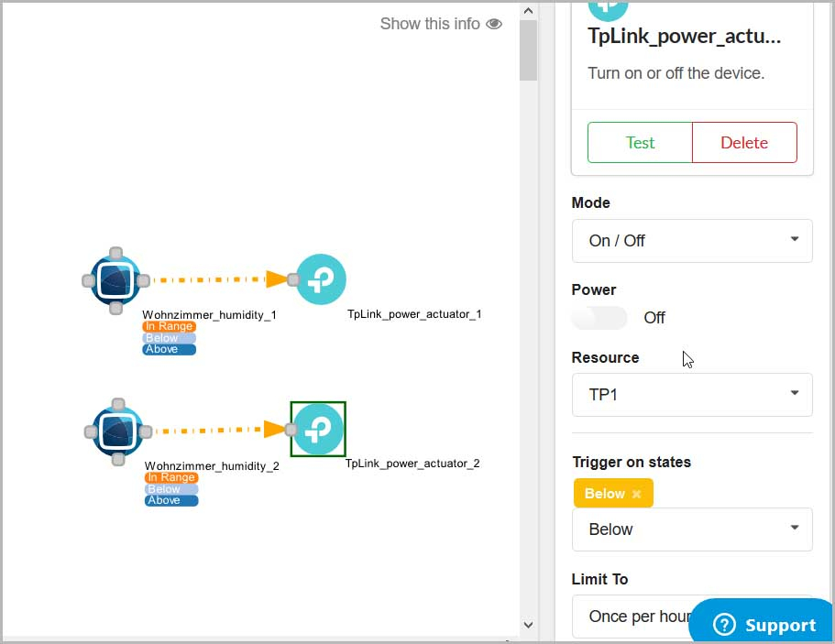Click the Delete button

pos(744,143)
